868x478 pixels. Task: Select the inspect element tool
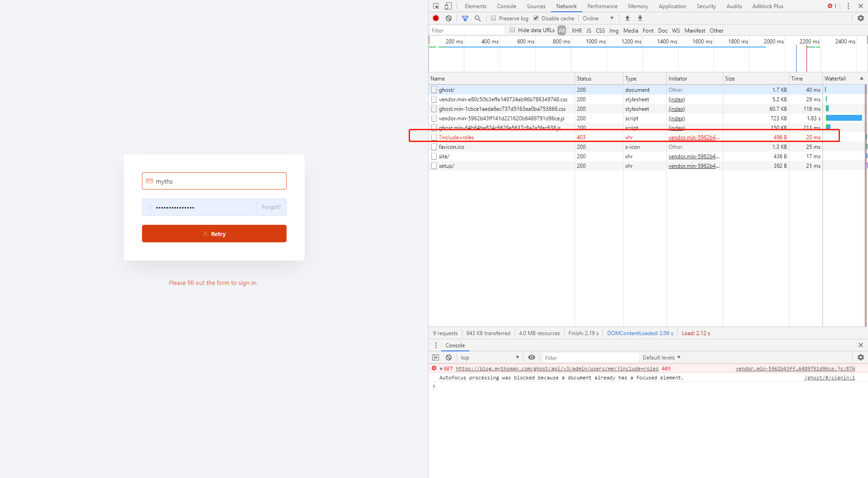click(x=435, y=6)
